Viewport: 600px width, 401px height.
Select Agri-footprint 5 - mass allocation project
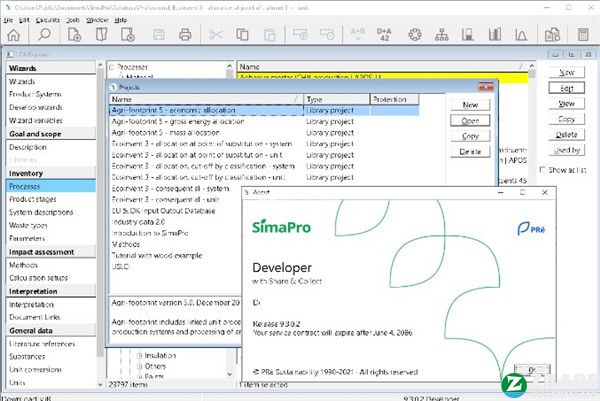click(x=166, y=132)
